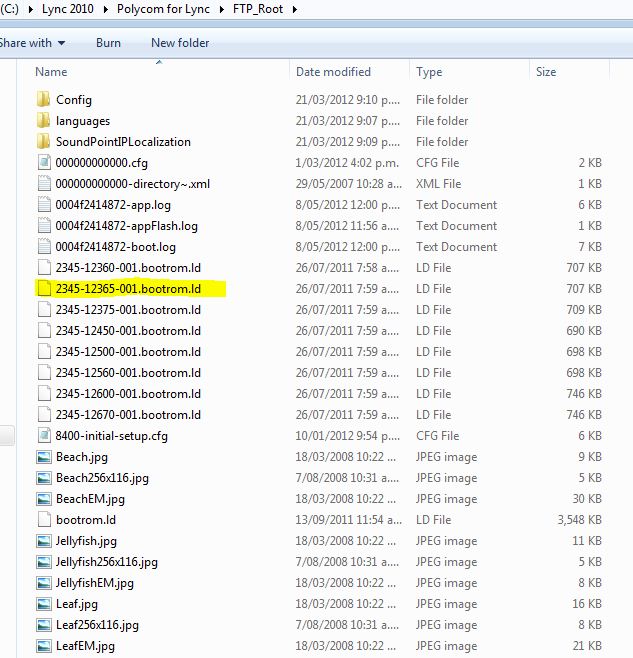The image size is (633, 658).
Task: Select the highlighted 2345-12365-001.bootrom.ld file
Action: (x=128, y=289)
